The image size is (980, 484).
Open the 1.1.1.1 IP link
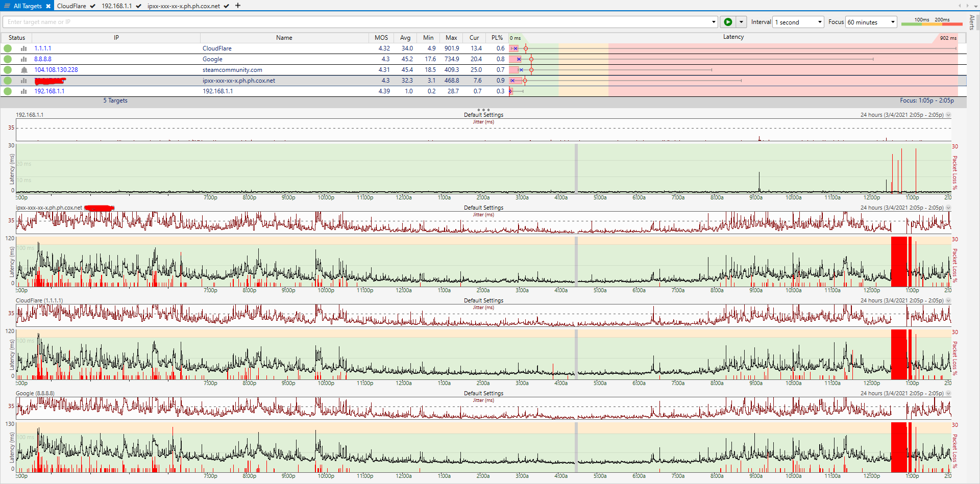click(43, 48)
